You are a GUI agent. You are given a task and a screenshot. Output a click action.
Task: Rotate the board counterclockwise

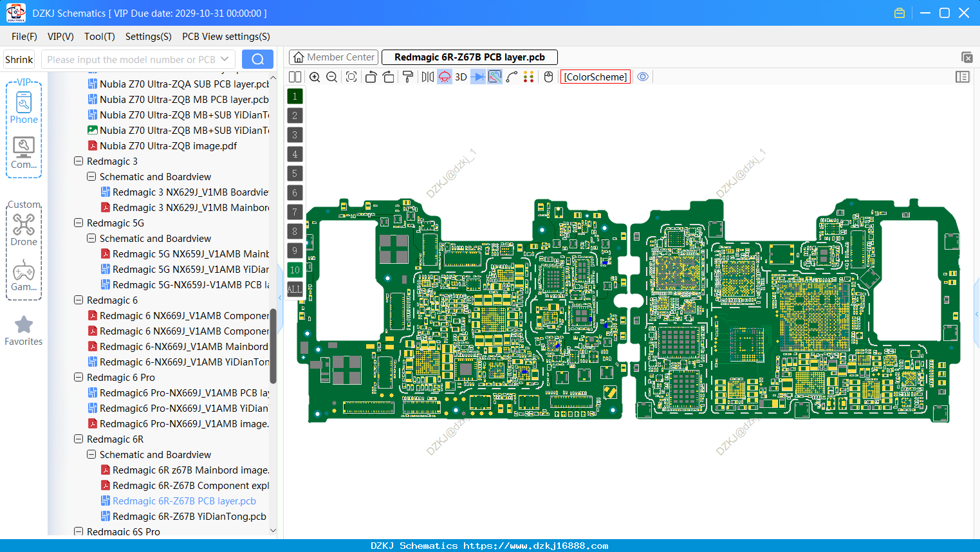coord(371,77)
